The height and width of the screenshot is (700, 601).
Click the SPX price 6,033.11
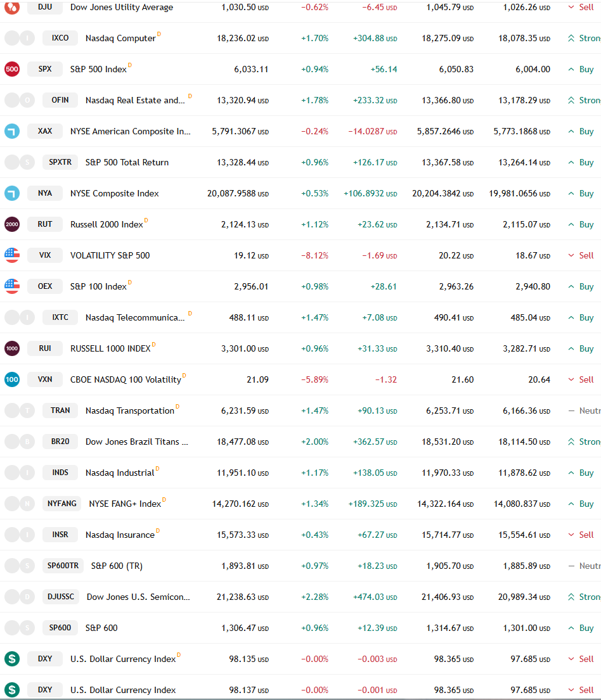[x=251, y=69]
